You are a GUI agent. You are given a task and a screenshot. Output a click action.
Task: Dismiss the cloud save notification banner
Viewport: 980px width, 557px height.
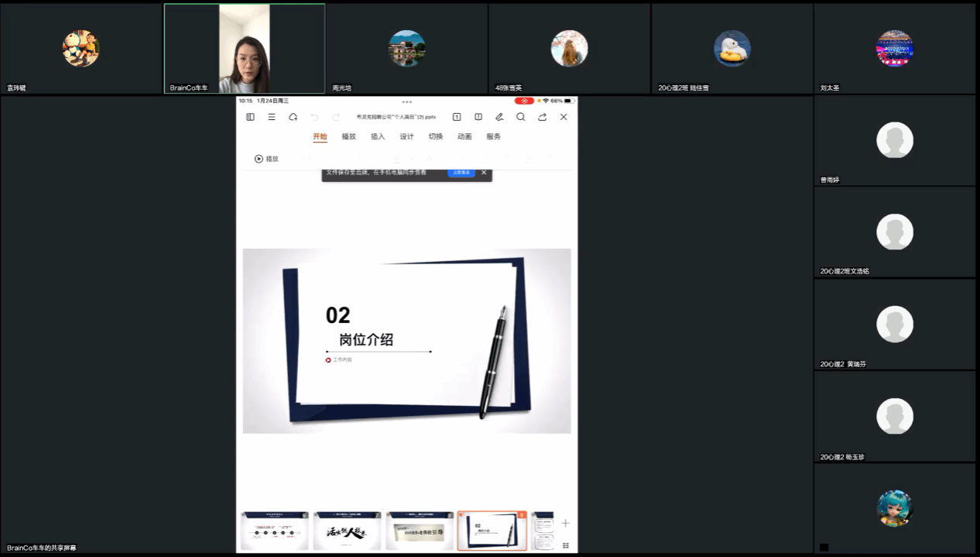click(x=484, y=173)
